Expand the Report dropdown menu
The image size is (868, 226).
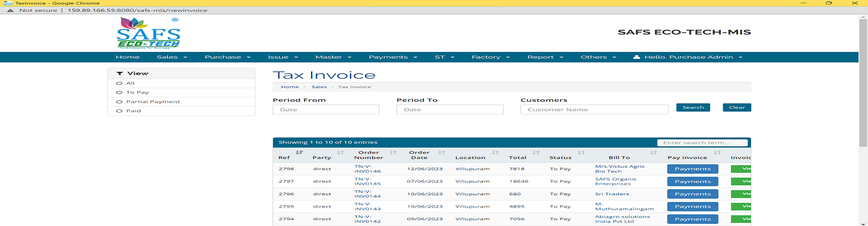(545, 57)
